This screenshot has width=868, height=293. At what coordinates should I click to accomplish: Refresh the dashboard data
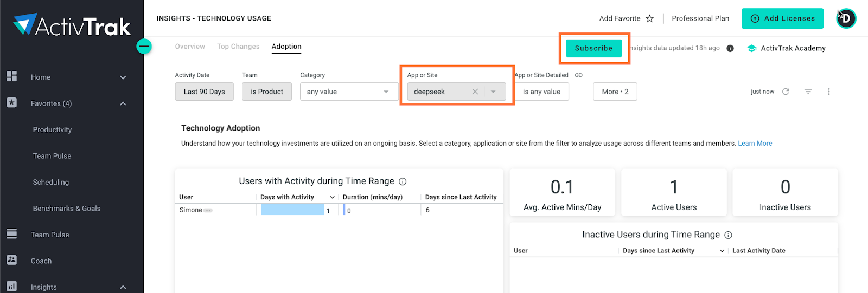click(786, 92)
